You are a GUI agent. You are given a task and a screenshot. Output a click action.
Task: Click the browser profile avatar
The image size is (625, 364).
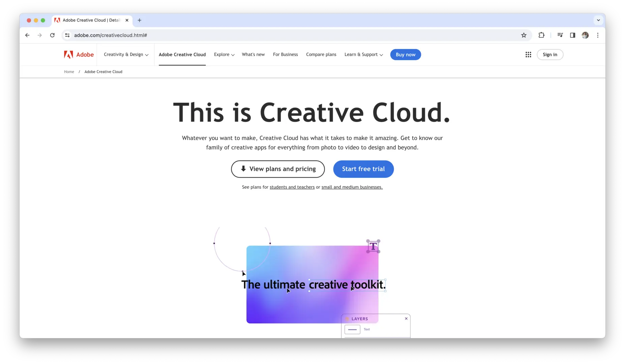tap(585, 35)
